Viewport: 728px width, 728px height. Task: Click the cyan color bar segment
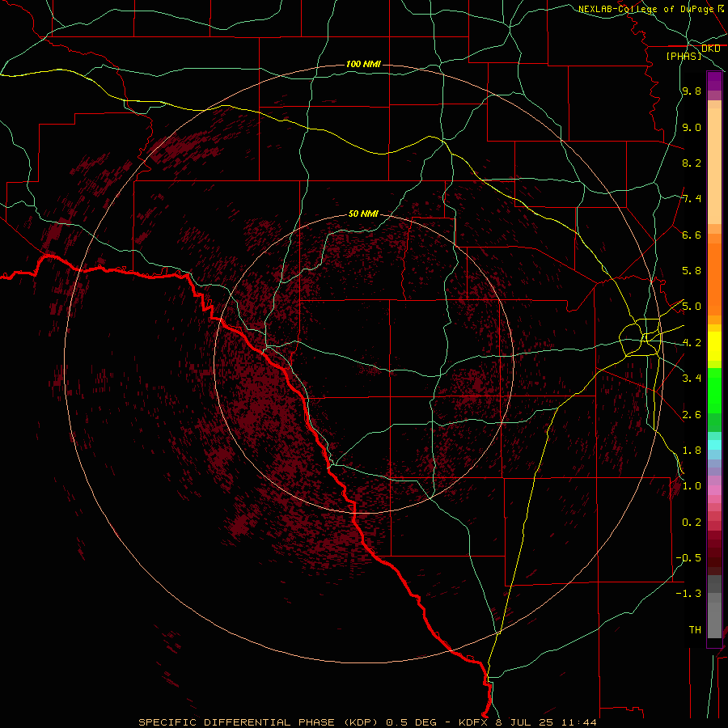pos(714,445)
